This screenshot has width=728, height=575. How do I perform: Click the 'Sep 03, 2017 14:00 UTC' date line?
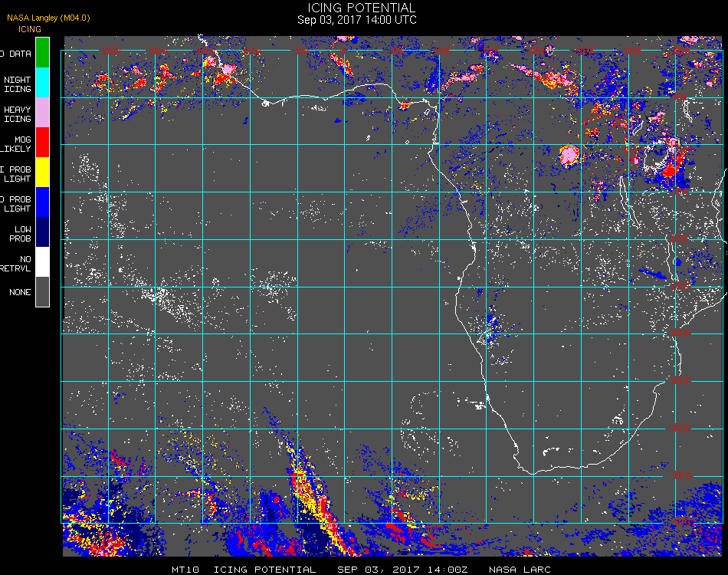(x=357, y=20)
